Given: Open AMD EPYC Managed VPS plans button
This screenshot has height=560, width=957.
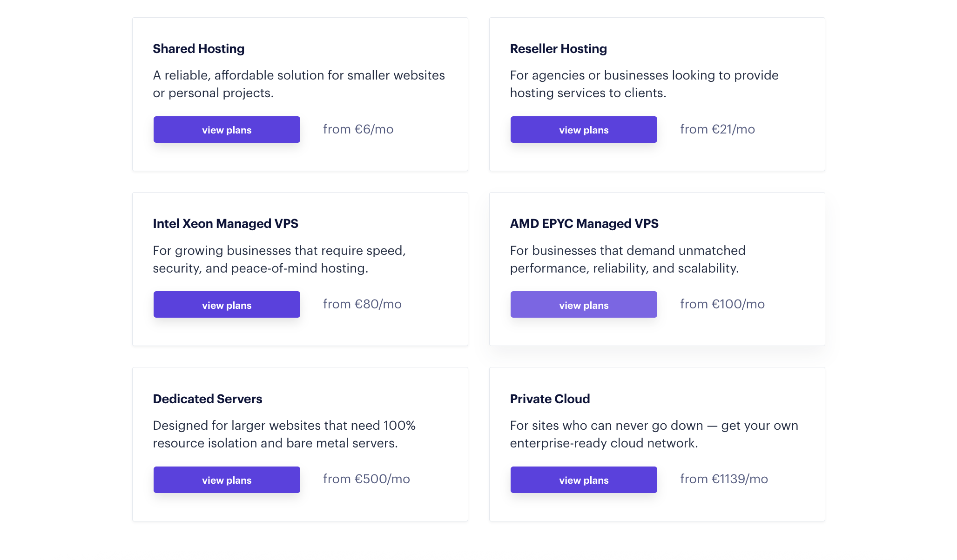Looking at the screenshot, I should point(584,305).
